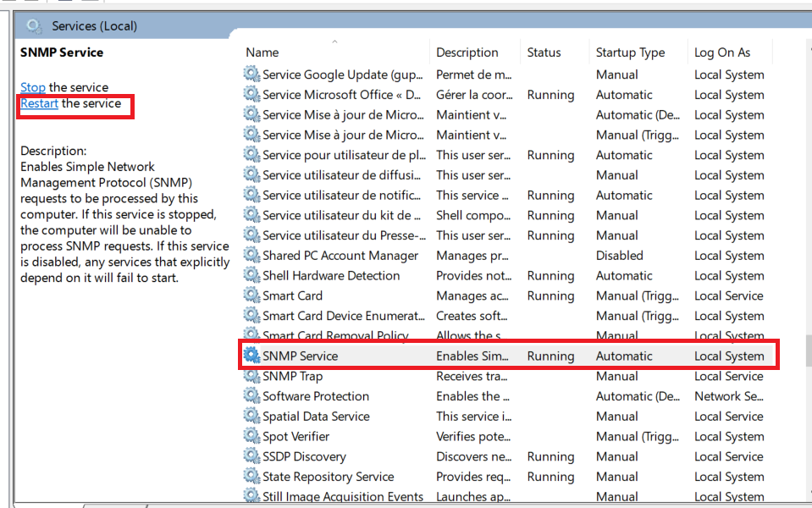The height and width of the screenshot is (508, 812).
Task: Select the Software Protection gear icon
Action: coord(251,396)
